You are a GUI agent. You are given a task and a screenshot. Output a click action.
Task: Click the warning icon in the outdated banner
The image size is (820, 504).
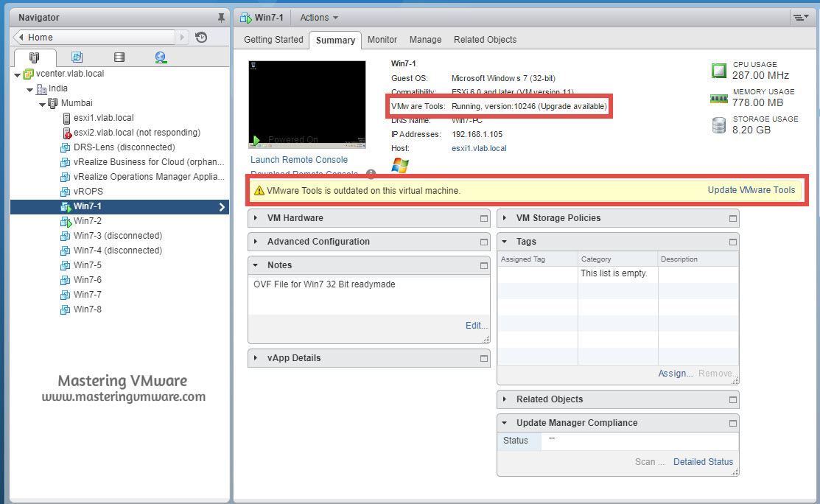259,190
